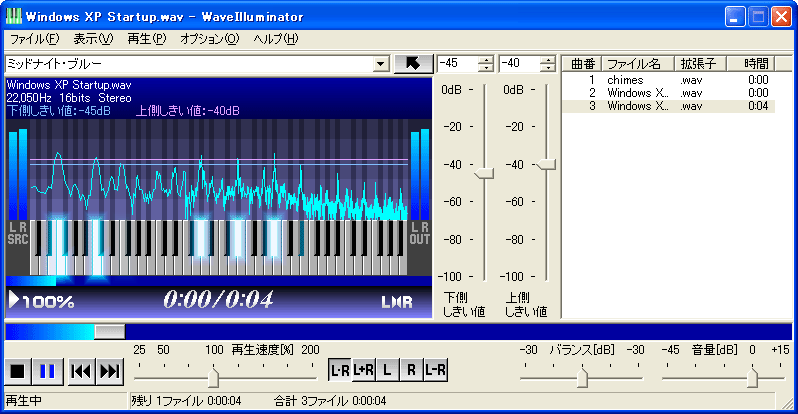Click the バランス balance slider thumb
798x414 pixels.
tap(582, 377)
